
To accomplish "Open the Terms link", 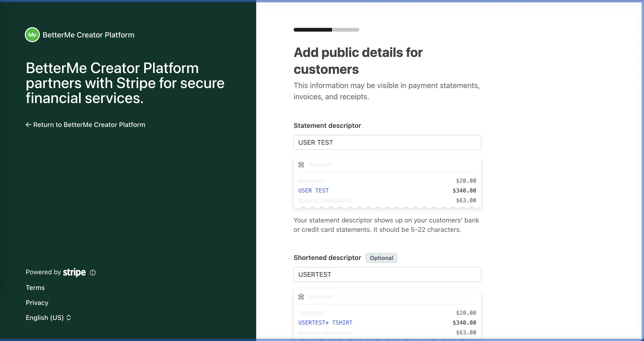I will point(35,288).
